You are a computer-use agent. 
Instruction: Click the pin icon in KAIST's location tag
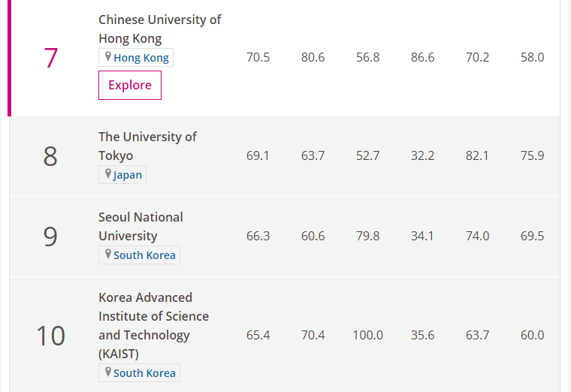108,373
